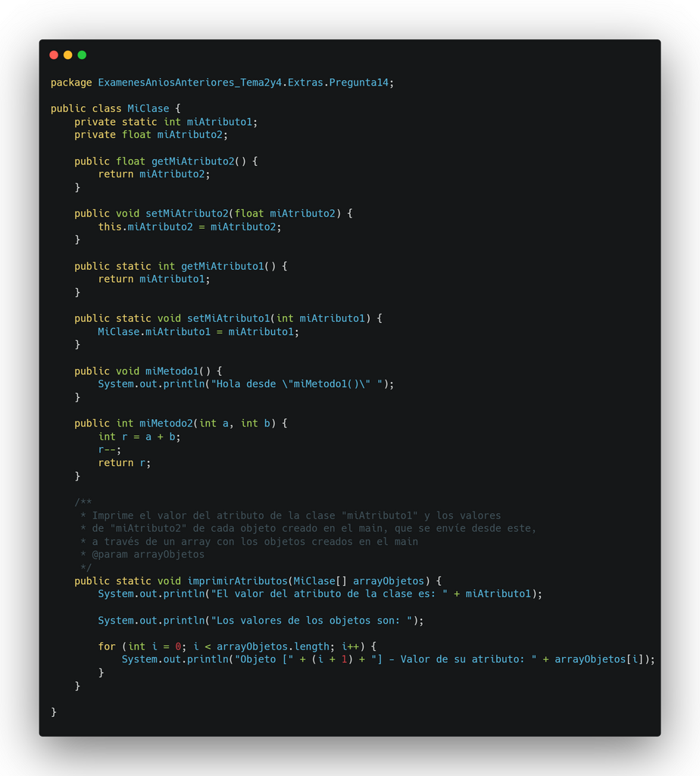
Task: Click the yellow minimize window dot
Action: point(67,55)
